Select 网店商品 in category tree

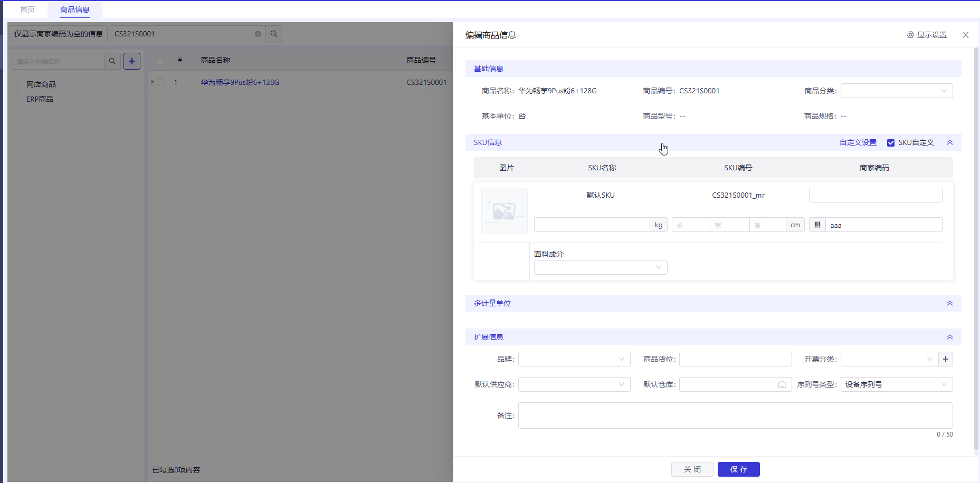[41, 84]
